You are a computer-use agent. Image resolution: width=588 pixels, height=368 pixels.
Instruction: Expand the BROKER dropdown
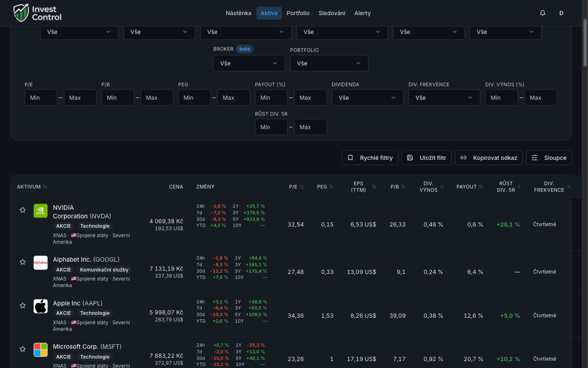coord(249,63)
